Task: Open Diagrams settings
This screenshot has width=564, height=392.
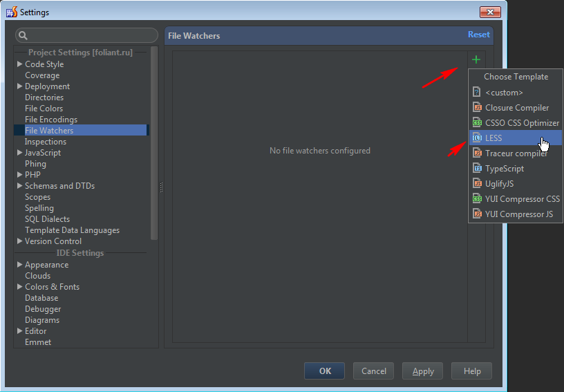Action: [42, 320]
